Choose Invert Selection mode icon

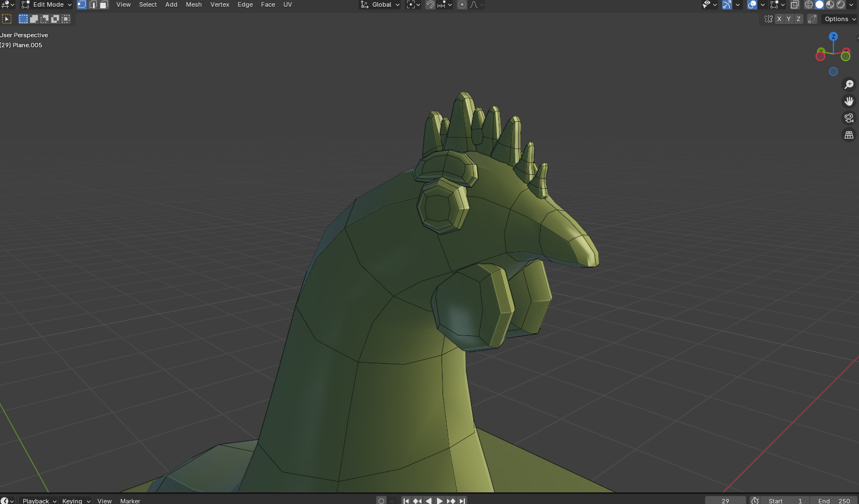55,19
